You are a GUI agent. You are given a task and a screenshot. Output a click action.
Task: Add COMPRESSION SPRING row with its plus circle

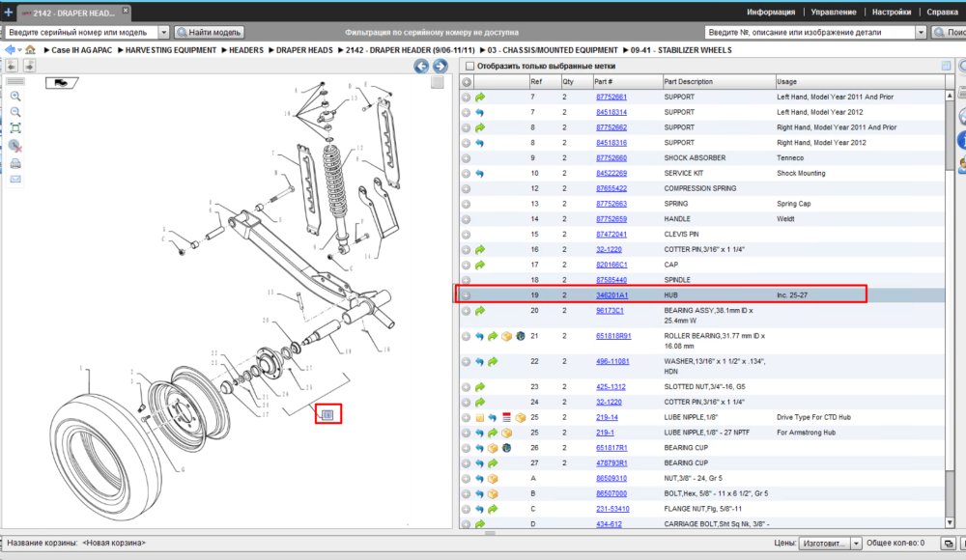467,188
